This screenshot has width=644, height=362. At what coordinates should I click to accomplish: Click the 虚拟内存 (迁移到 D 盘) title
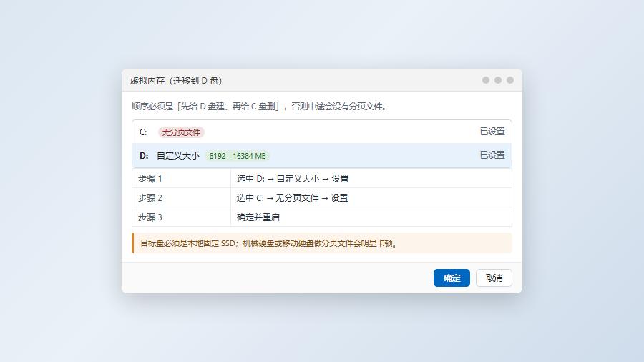point(176,80)
